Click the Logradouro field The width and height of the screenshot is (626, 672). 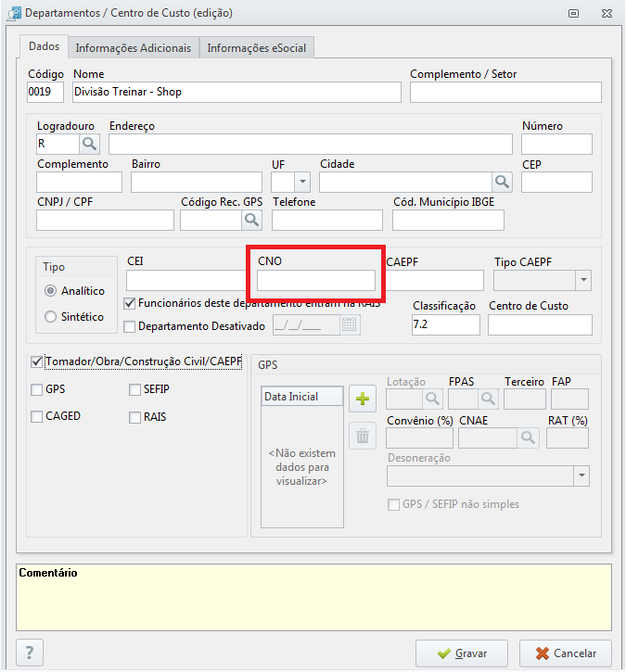pyautogui.click(x=57, y=144)
